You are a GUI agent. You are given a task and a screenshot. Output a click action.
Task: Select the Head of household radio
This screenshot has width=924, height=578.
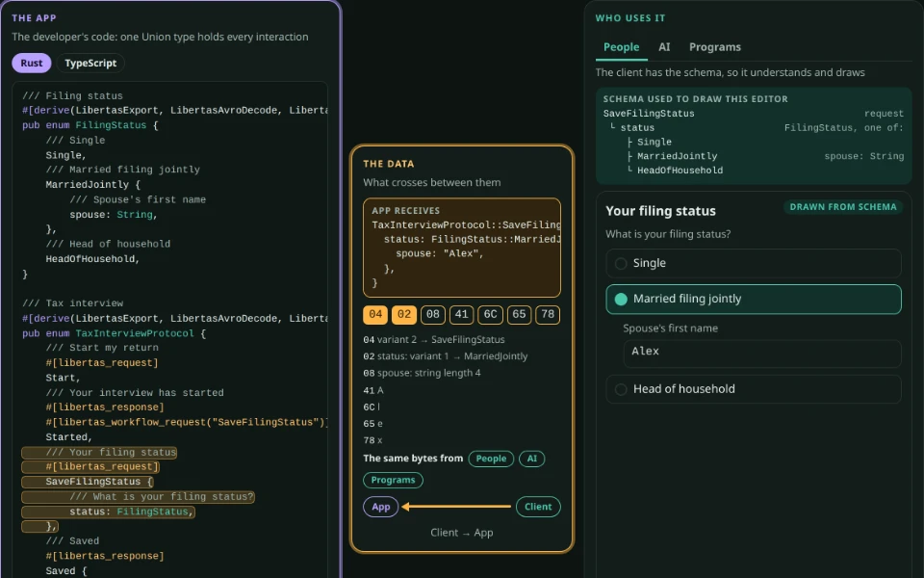tap(753, 389)
